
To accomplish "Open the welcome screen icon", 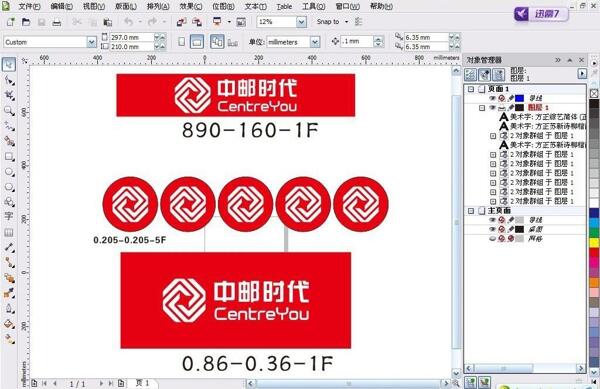I will point(241,22).
